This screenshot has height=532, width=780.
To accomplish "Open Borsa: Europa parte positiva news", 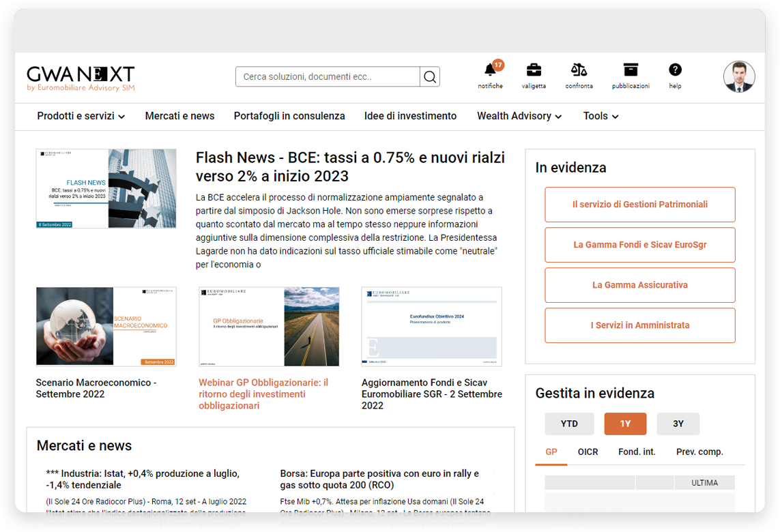I will [x=379, y=479].
